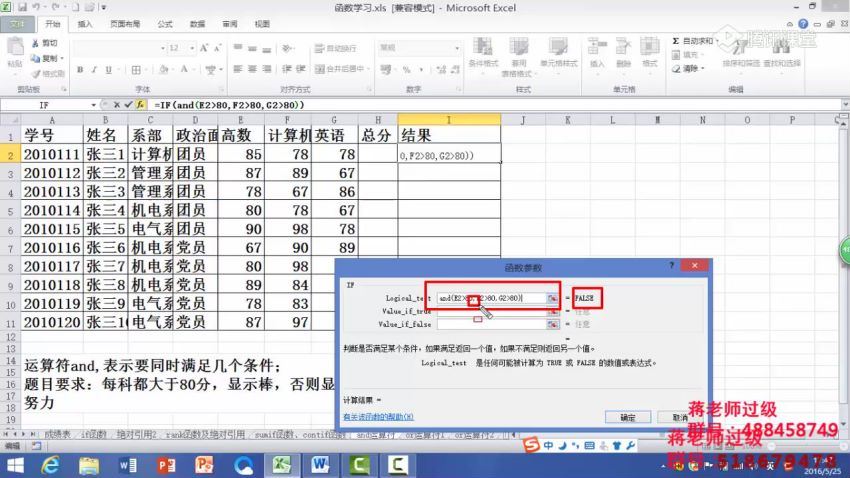Viewport: 850px width, 478px height.
Task: Open Conditional Formatting (条件格式)
Action: coord(483,53)
